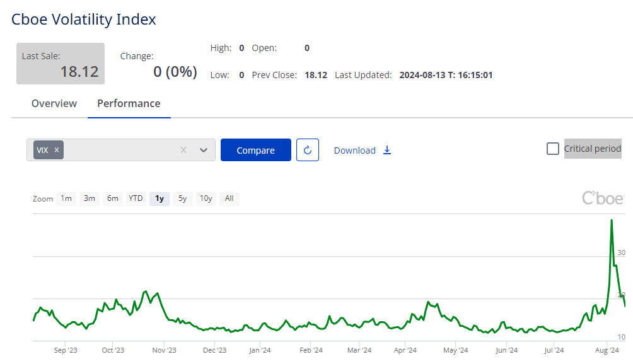633x364 pixels.
Task: Set chart zoom to 6m
Action: coord(113,198)
